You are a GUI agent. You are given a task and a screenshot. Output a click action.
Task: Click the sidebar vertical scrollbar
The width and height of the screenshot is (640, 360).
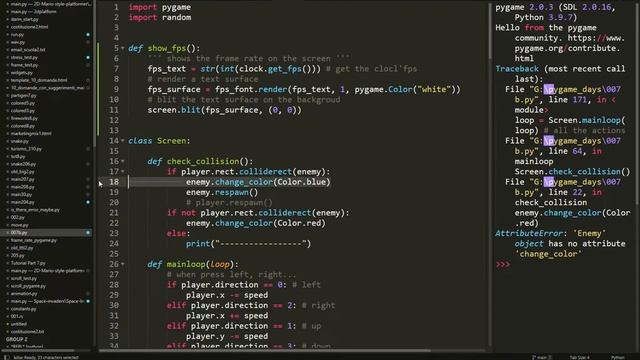pyautogui.click(x=95, y=73)
